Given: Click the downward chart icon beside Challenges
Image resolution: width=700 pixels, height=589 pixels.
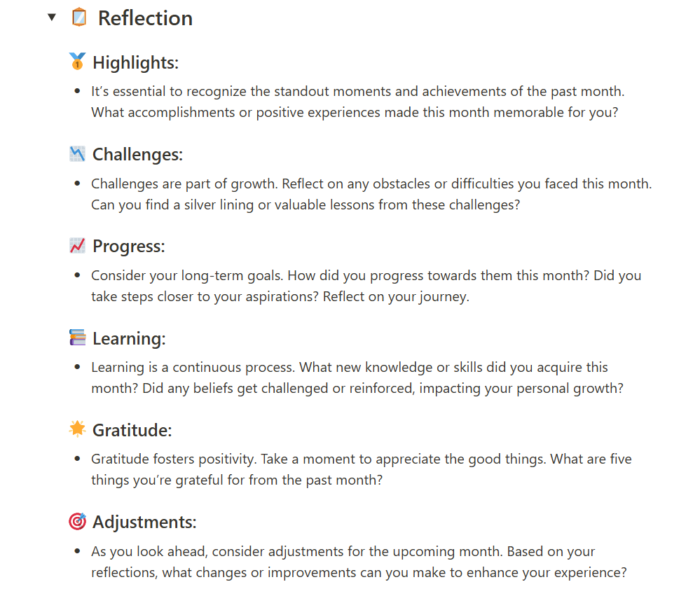Looking at the screenshot, I should (x=77, y=153).
